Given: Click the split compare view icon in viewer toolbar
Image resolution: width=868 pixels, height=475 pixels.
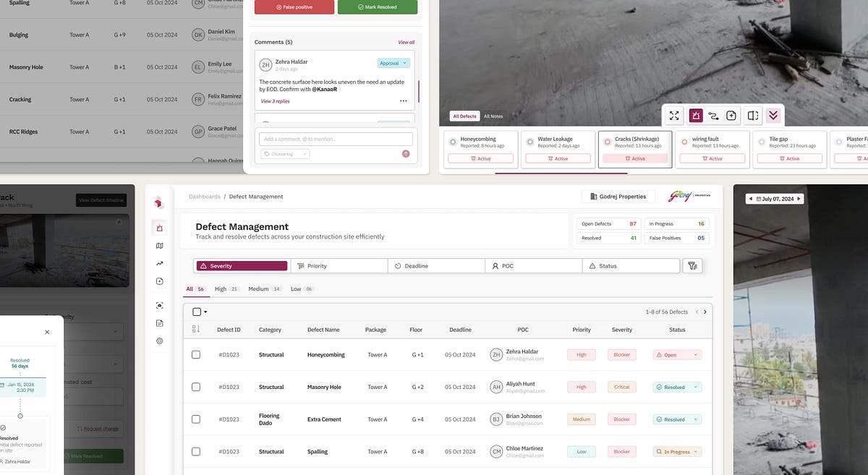Looking at the screenshot, I should click(x=753, y=116).
